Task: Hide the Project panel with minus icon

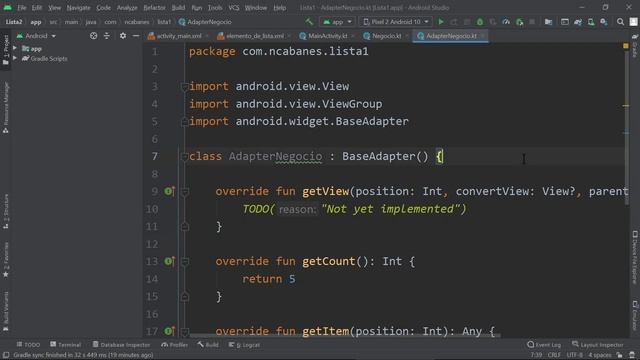Action: 136,36
